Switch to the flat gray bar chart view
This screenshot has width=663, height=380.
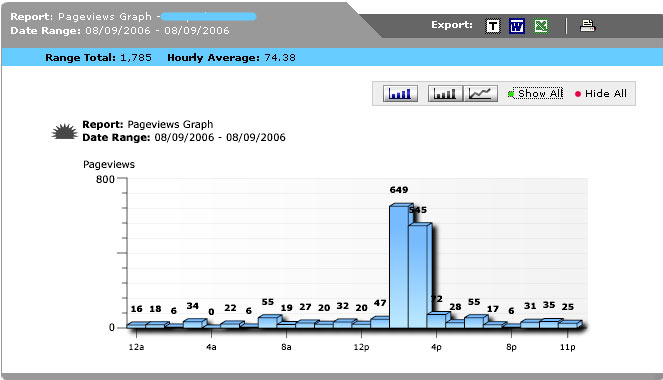[x=445, y=93]
